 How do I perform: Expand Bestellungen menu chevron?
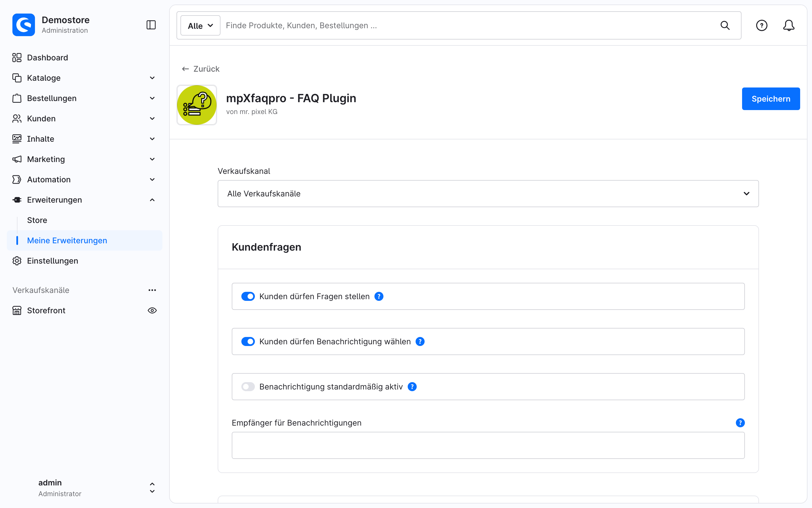[152, 98]
